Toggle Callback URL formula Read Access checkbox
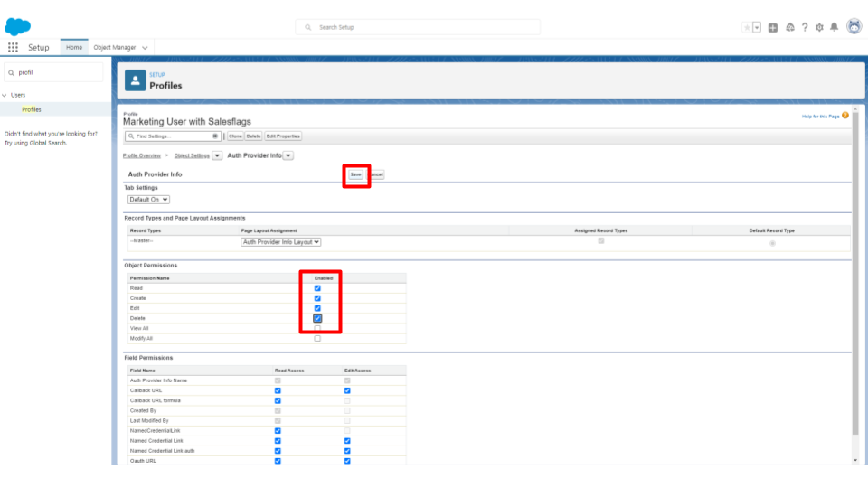The image size is (868, 488). [278, 400]
